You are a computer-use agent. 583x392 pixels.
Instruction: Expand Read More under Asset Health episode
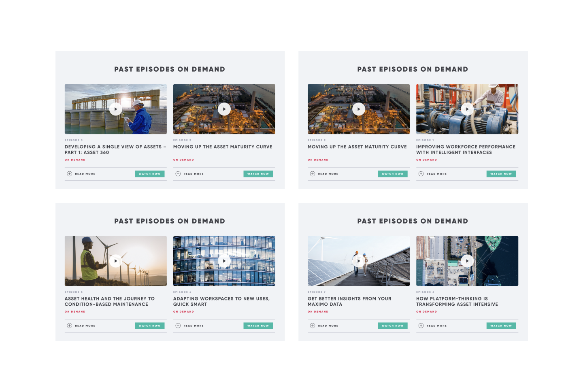coord(81,326)
